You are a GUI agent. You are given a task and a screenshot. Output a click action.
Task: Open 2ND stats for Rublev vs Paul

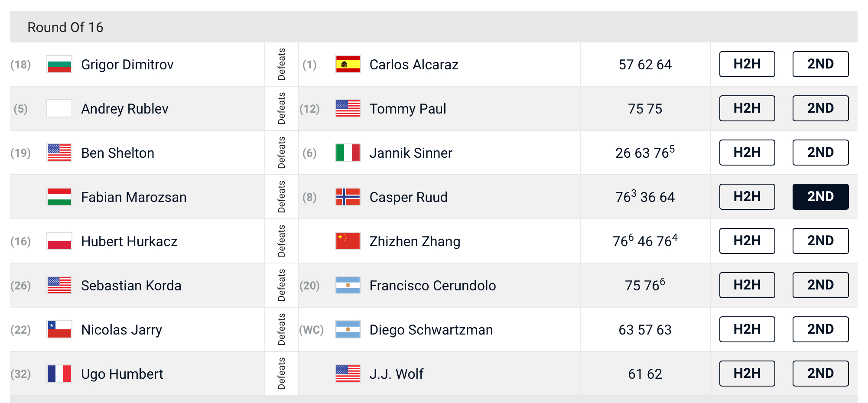pos(820,108)
